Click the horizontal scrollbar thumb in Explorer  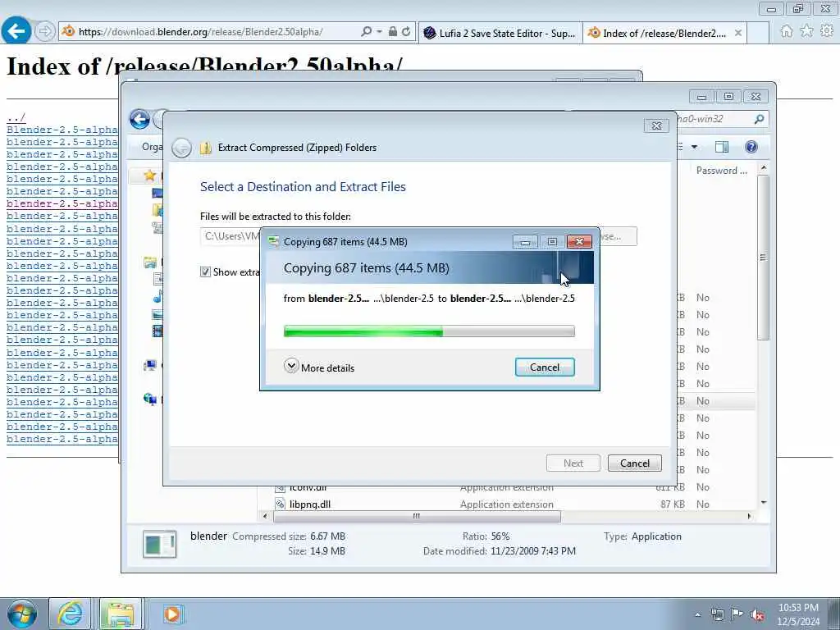[x=417, y=516]
